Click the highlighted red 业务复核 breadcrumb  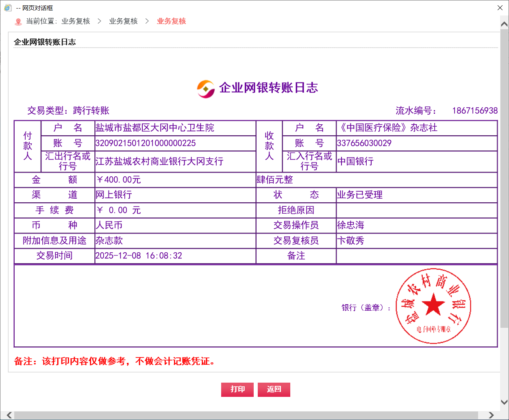pos(171,21)
